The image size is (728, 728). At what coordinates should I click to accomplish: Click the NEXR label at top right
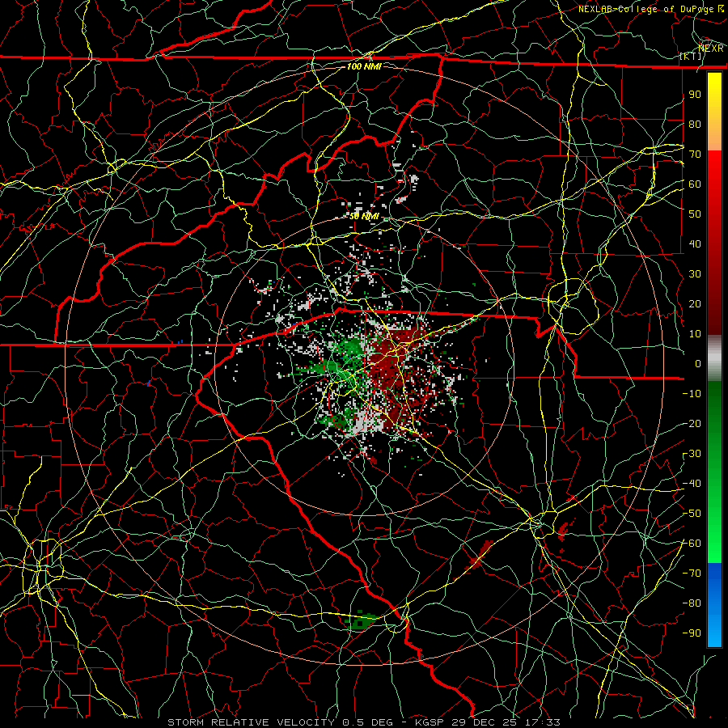click(711, 49)
